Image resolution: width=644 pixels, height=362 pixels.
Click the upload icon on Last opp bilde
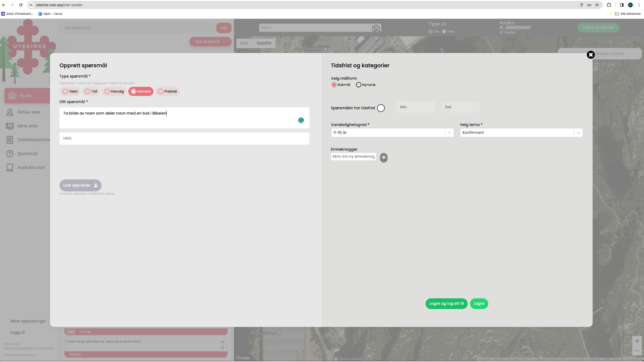96,185
